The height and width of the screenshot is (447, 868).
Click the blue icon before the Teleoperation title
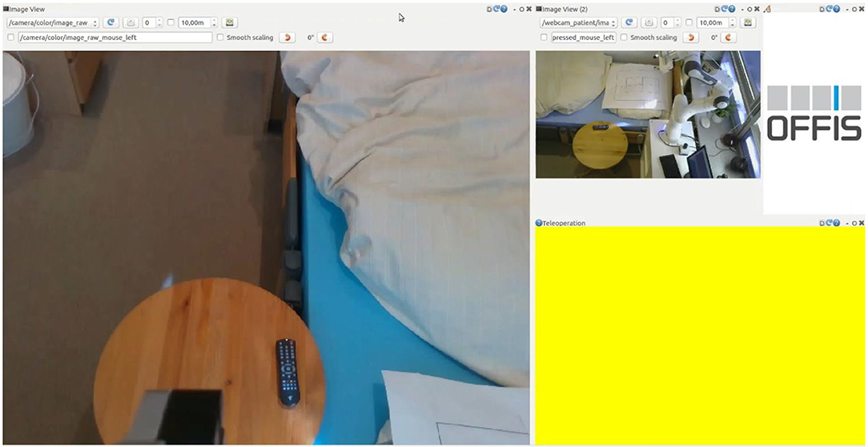[x=539, y=223]
